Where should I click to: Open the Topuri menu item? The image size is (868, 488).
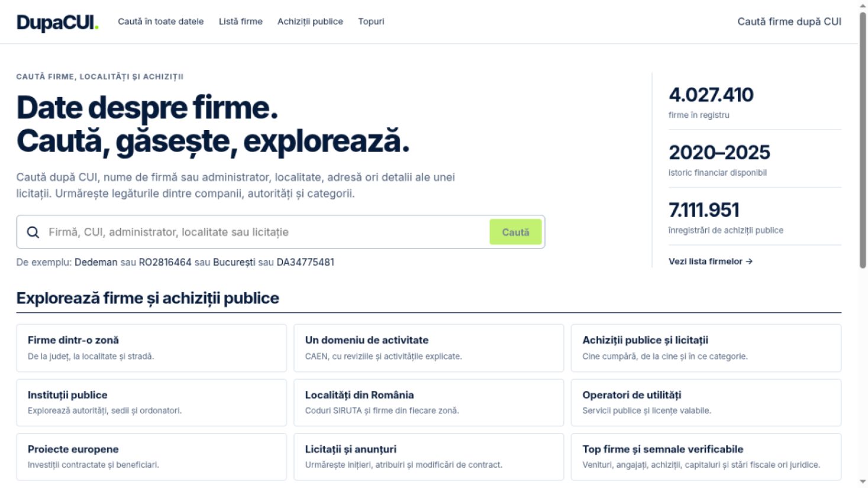tap(371, 21)
